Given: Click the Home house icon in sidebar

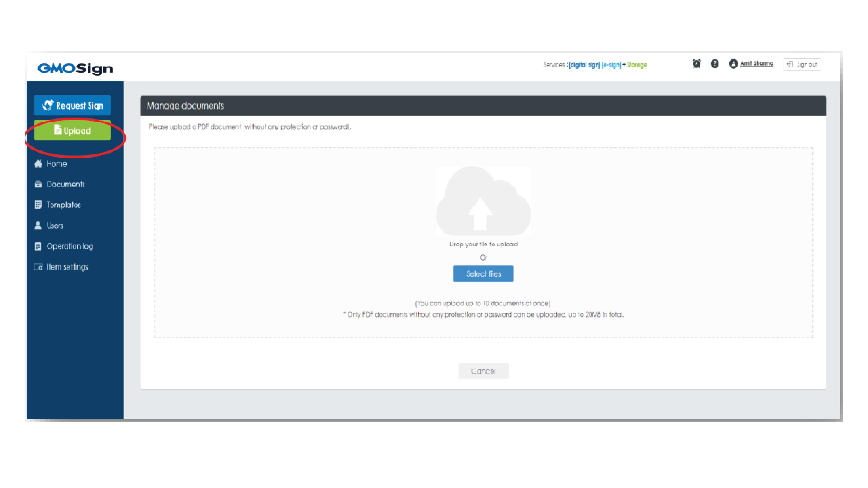Looking at the screenshot, I should click(x=38, y=164).
